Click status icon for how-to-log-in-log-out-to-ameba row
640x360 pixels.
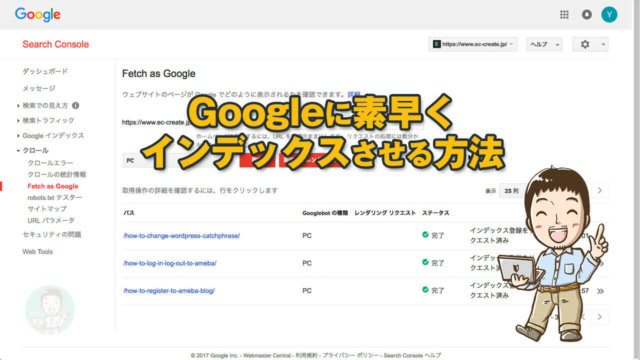pos(425,262)
